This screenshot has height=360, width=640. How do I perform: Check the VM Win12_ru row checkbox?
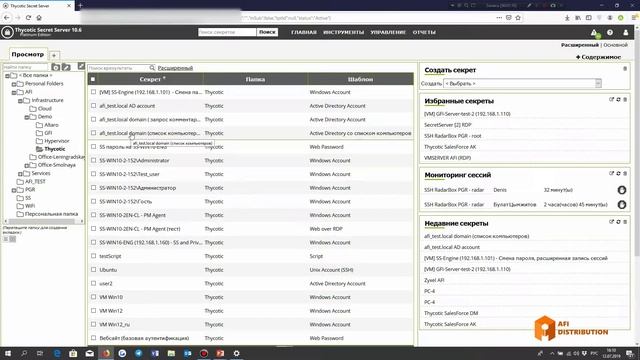[93, 324]
